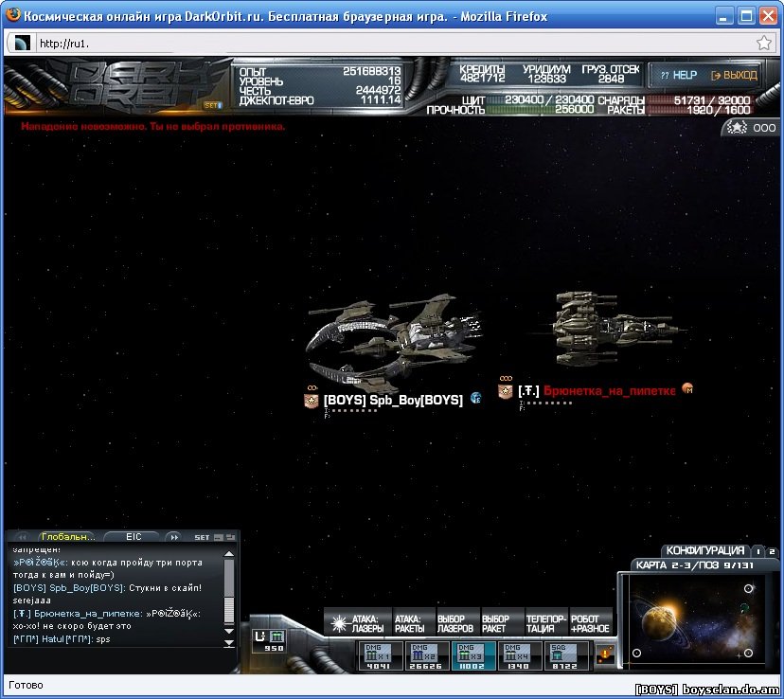This screenshot has width=784, height=699.
Task: Open the ТЕЛЕПОРТАЦИЯ menu
Action: (x=545, y=623)
